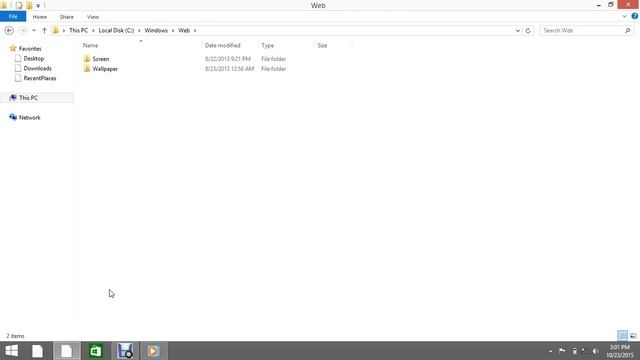Open the battery tray icon
640x360 pixels.
tap(575, 351)
